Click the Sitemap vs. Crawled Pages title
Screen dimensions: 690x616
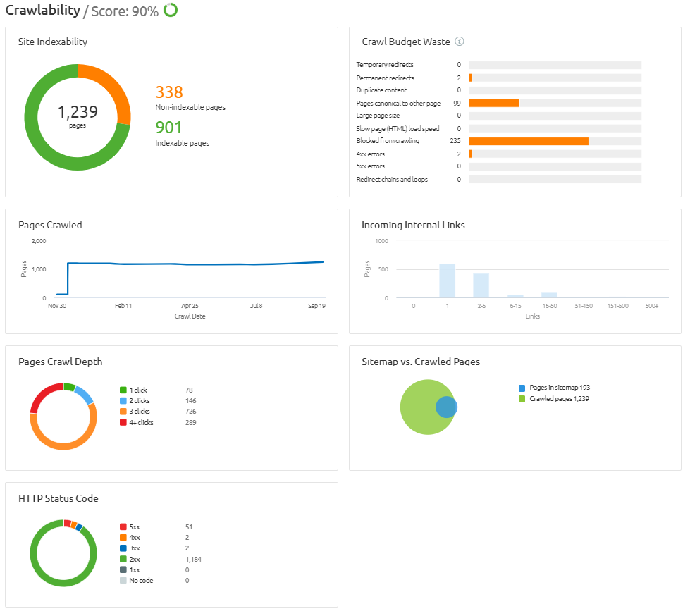tap(421, 362)
